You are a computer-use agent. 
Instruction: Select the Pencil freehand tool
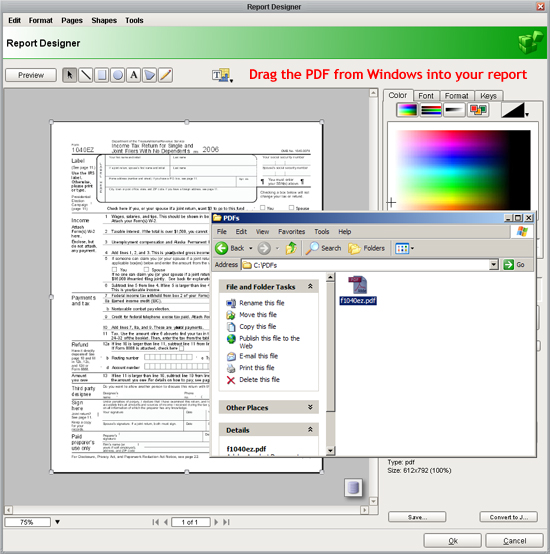point(165,75)
